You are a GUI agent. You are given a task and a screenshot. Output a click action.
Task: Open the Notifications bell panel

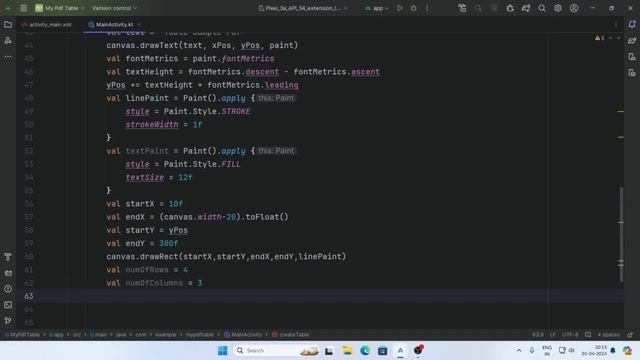(632, 24)
